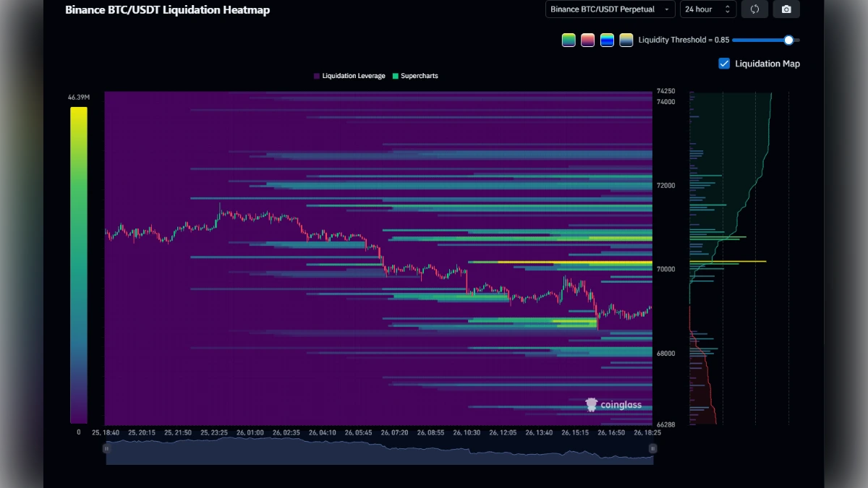Select the blue gradient color scheme icon
This screenshot has width=868, height=488.
[x=608, y=40]
